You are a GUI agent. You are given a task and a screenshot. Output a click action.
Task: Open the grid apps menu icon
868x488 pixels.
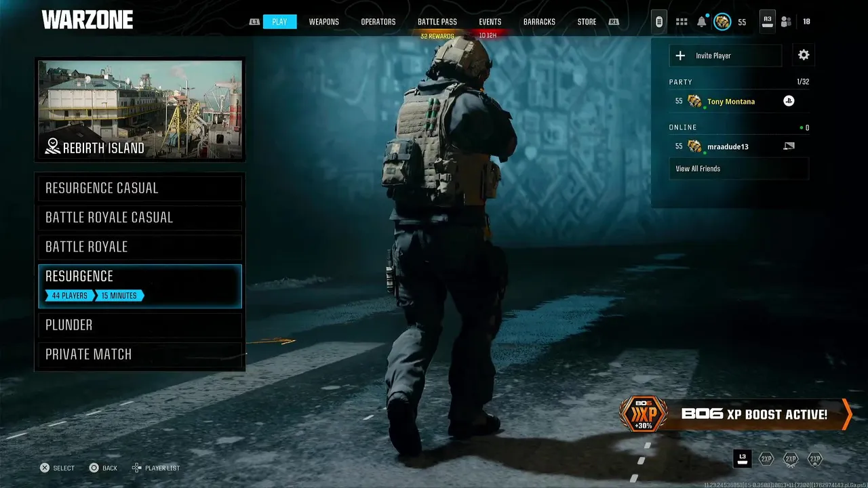[682, 22]
